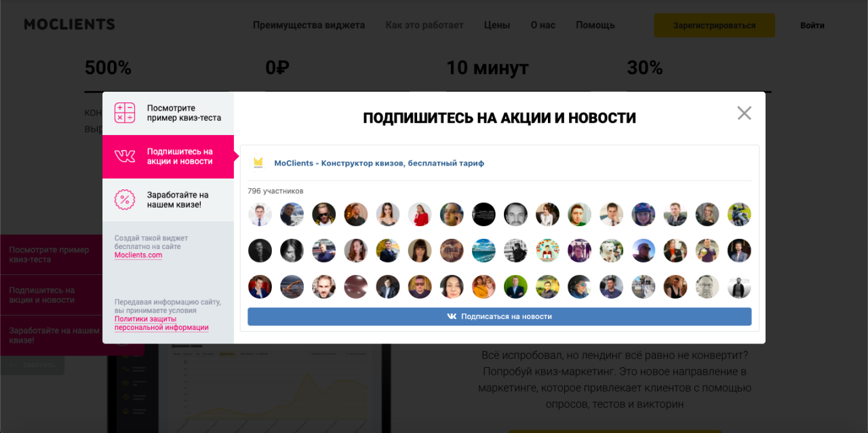
Task: Open the 'Посмотрите пример квиз-теста' tab in popup
Action: pyautogui.click(x=168, y=113)
